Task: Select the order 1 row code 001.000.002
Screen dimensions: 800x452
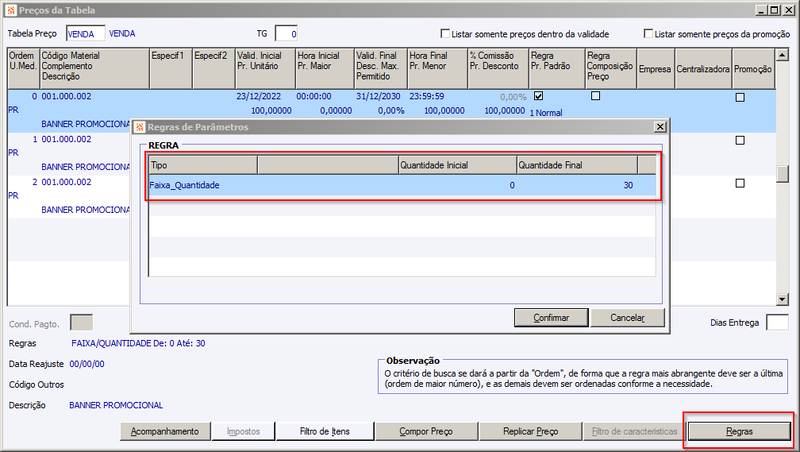Action: pos(66,139)
